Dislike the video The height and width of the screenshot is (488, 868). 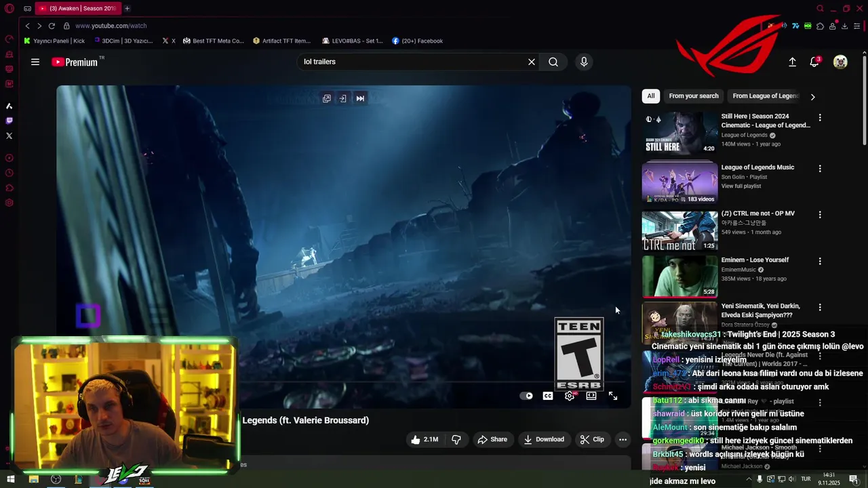pos(456,439)
